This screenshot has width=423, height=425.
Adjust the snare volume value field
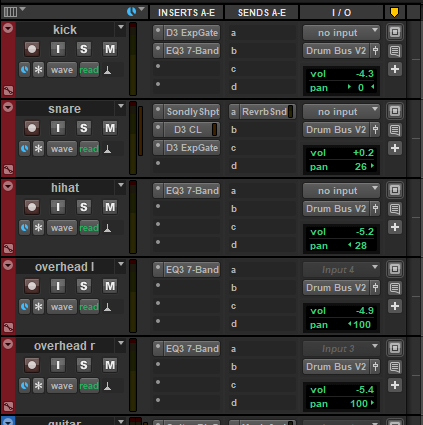point(342,153)
